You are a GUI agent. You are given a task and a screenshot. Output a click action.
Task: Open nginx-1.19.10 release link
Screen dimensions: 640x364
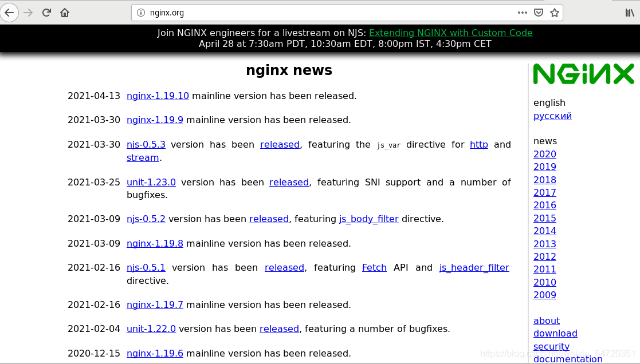click(x=158, y=96)
